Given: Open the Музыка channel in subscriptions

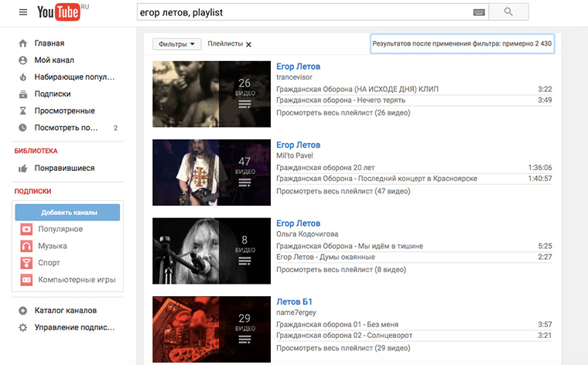Looking at the screenshot, I should tap(53, 246).
